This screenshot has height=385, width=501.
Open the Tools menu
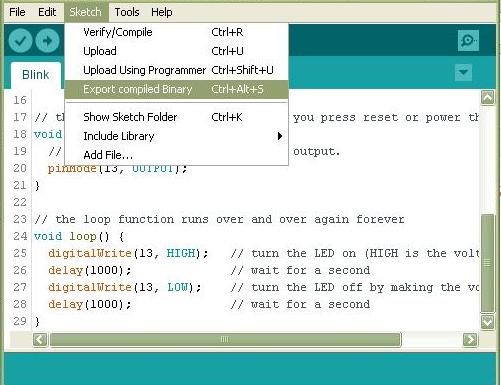coord(127,12)
